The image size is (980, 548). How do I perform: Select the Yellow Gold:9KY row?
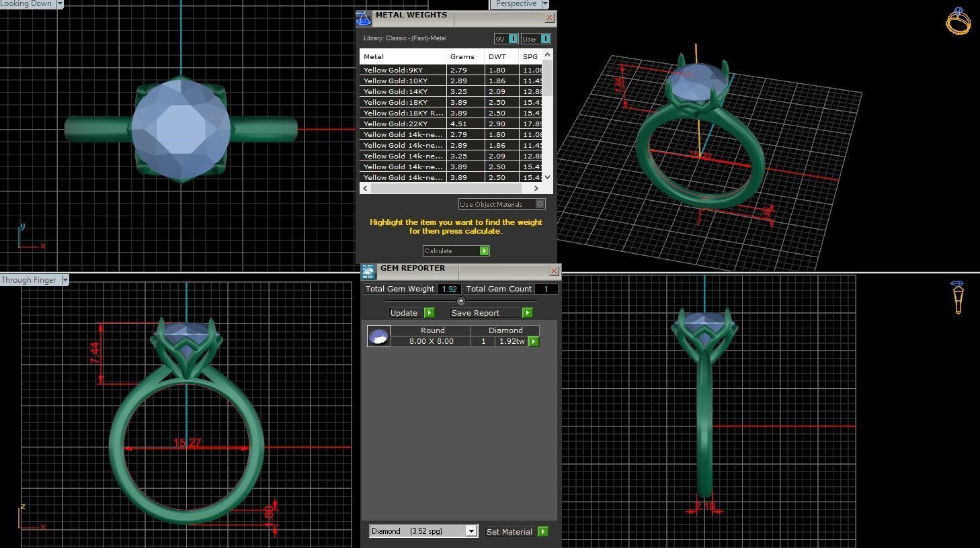tap(451, 70)
